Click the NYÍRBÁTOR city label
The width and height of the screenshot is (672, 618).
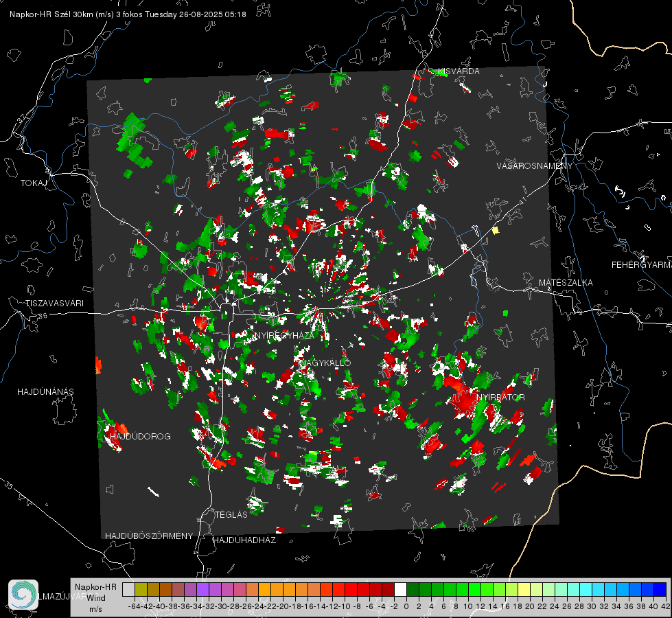tap(500, 398)
